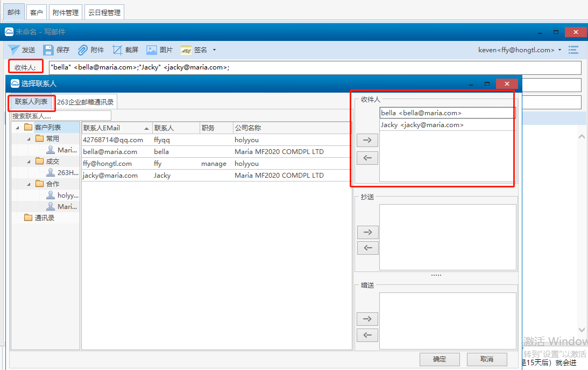Add contact to recipients with right arrow

[x=367, y=140]
